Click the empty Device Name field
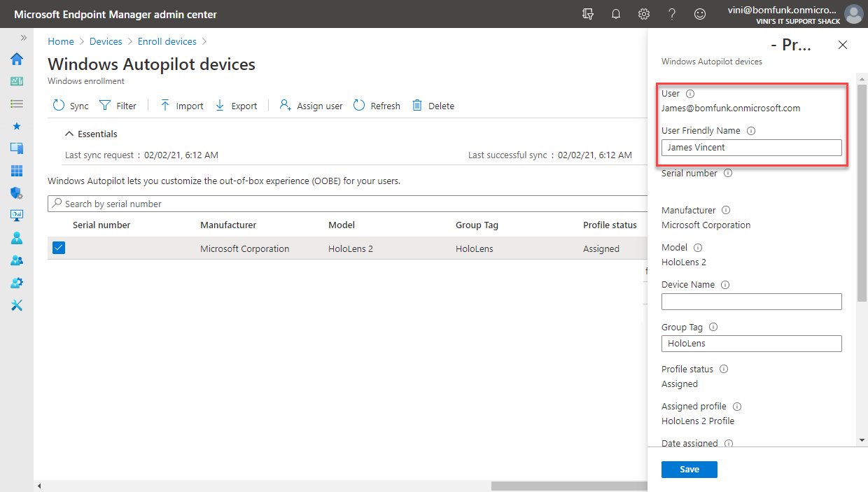Viewport: 868px width, 492px height. (x=752, y=302)
